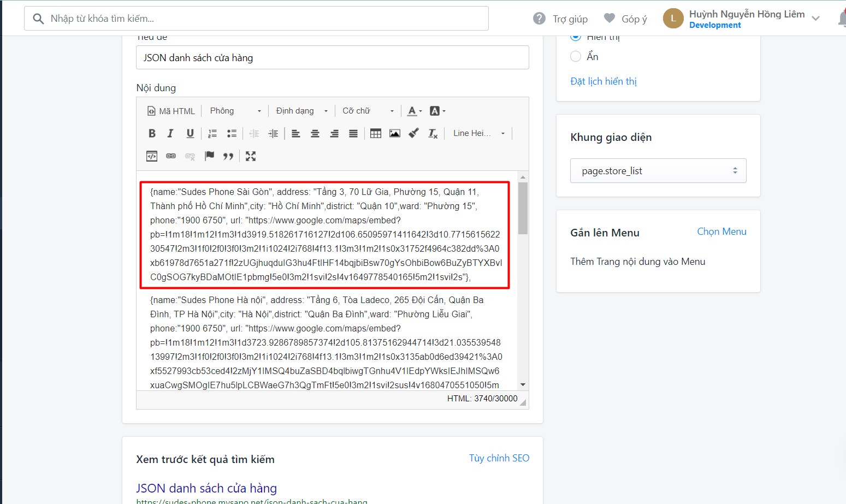Click the editor scrollbar thumb
Screen dimensions: 846x504
click(x=523, y=208)
